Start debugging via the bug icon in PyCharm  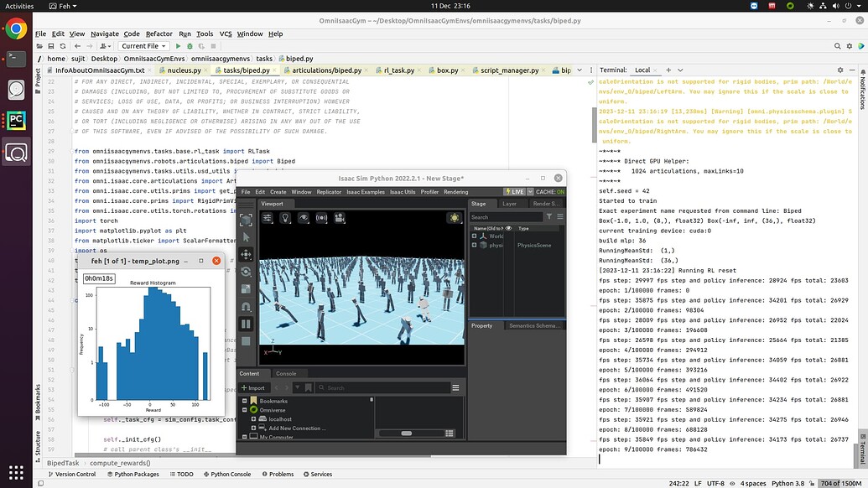pyautogui.click(x=190, y=46)
